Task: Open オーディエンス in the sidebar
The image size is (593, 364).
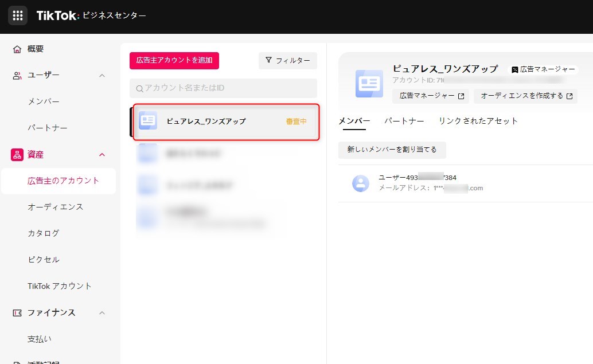Action: [x=56, y=207]
